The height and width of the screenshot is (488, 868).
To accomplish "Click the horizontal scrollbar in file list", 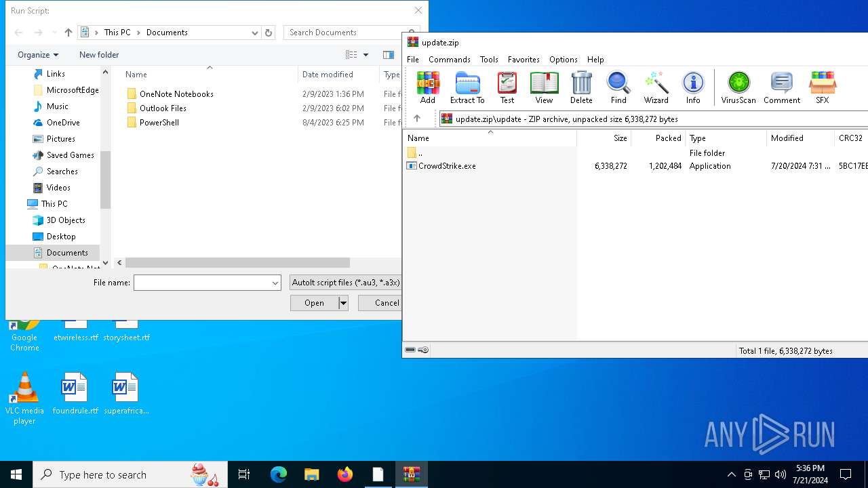I will point(237,262).
